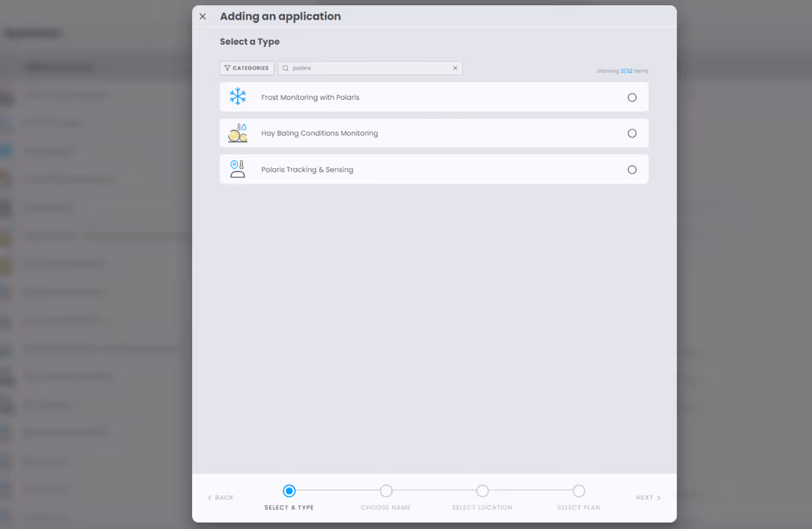Go to the Next step

pos(648,497)
